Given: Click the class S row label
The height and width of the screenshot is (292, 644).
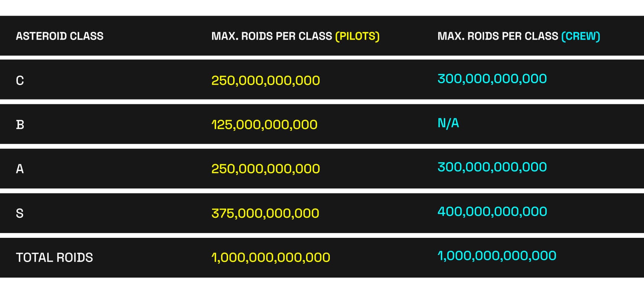Looking at the screenshot, I should pos(20,213).
